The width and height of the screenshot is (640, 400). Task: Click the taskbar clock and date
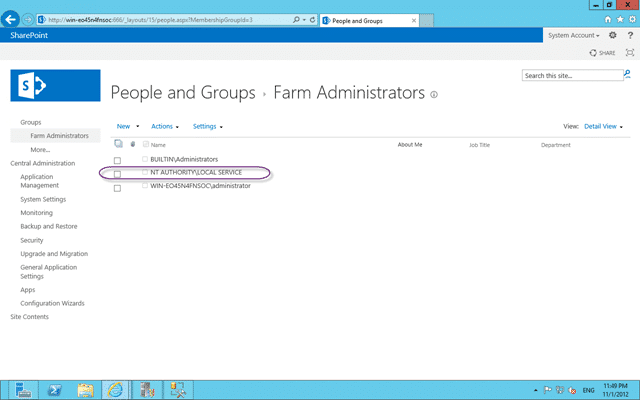[x=615, y=390]
